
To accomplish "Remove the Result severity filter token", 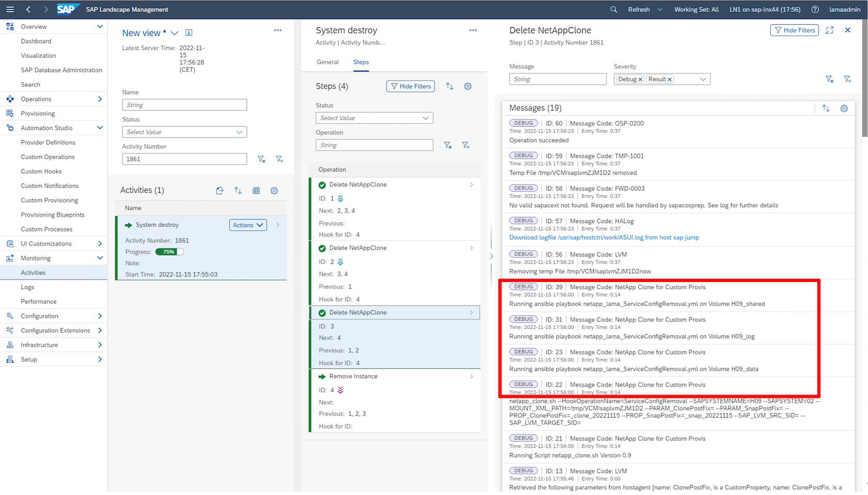I will click(670, 80).
